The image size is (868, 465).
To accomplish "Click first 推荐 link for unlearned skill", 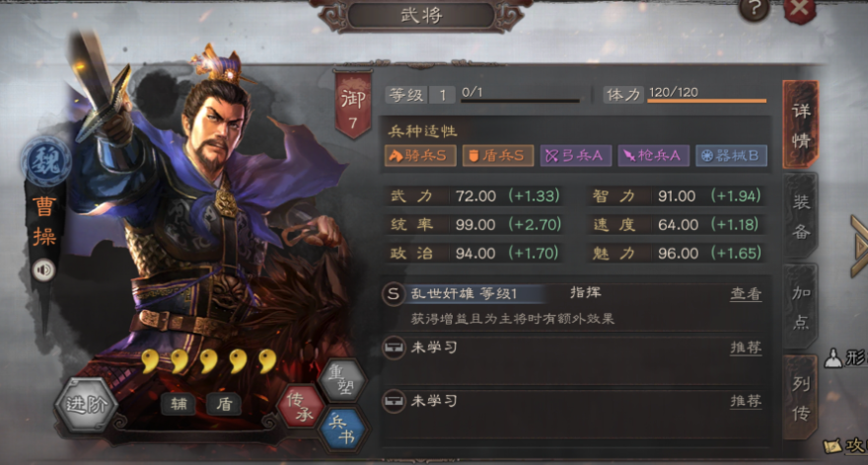I will (x=746, y=348).
